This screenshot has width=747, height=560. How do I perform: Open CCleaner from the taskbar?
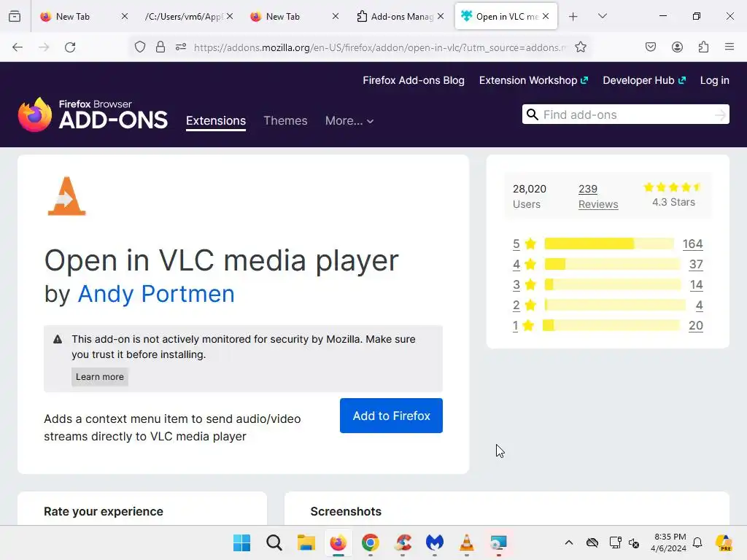403,542
